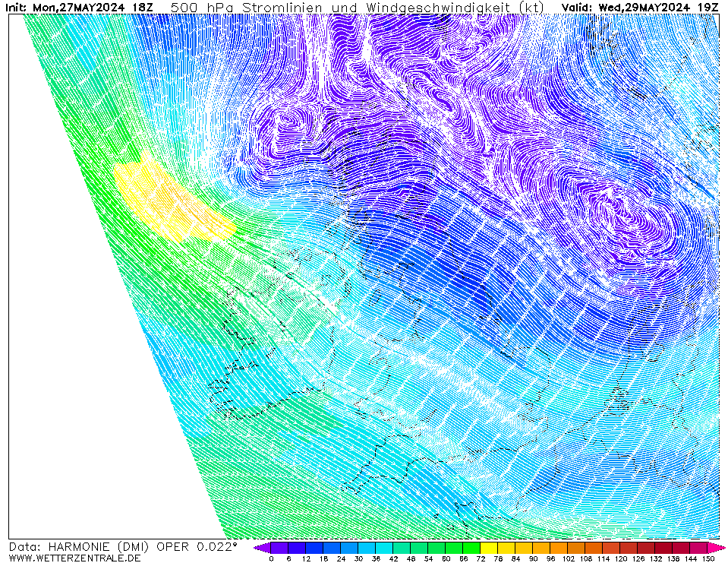This screenshot has width=728, height=563.
Task: Click the 72–78 kt yellow legend swatch
Action: coord(490,548)
